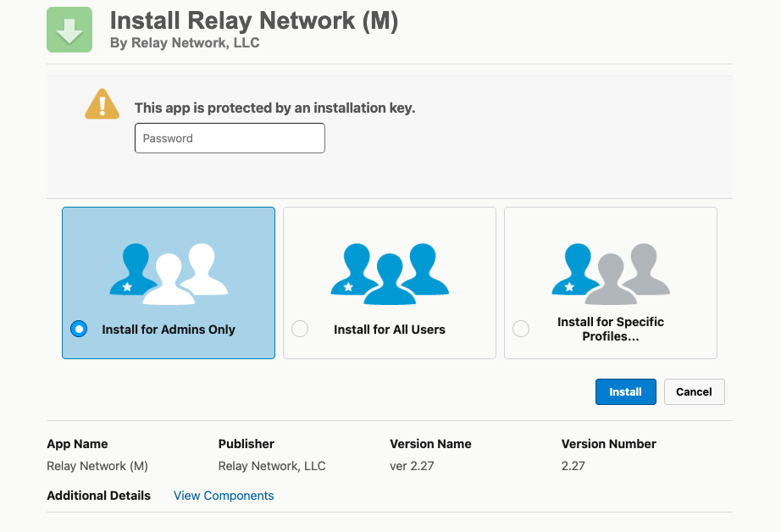Choose the Install for All Users radio button
Image resolution: width=781 pixels, height=532 pixels.
(x=300, y=330)
